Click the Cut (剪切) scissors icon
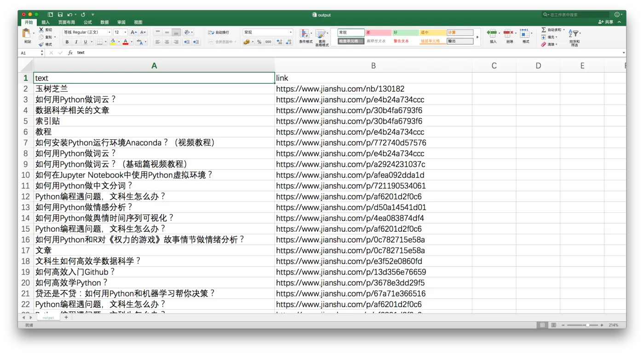 coord(41,30)
